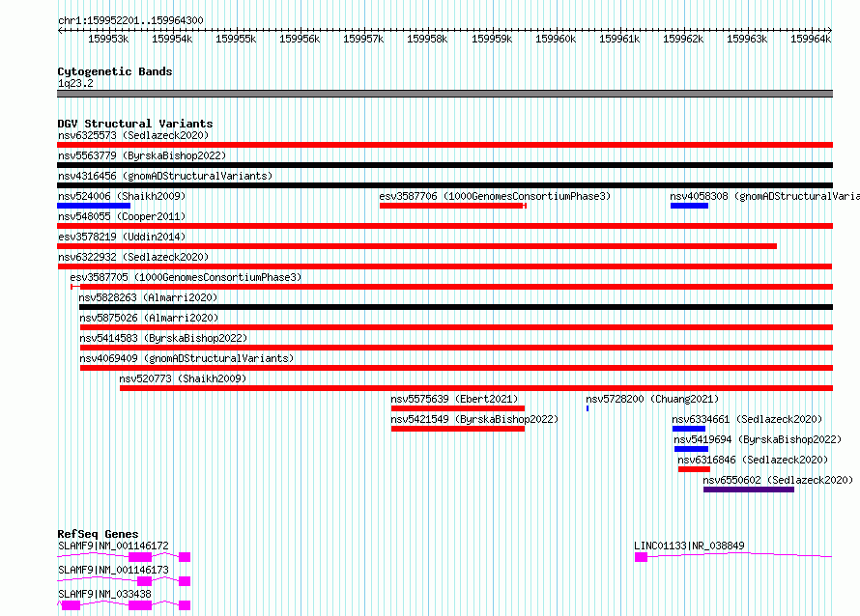The width and height of the screenshot is (860, 616).
Task: Click the red nsv4069409 variant bar
Action: (x=456, y=368)
